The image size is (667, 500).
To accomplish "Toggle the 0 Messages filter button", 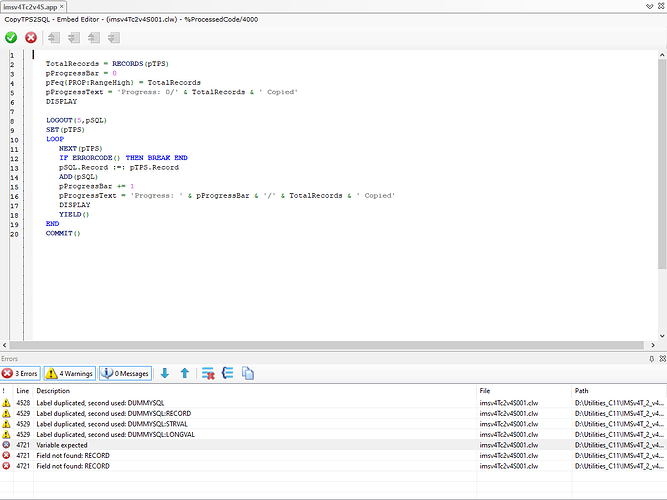I will (125, 373).
